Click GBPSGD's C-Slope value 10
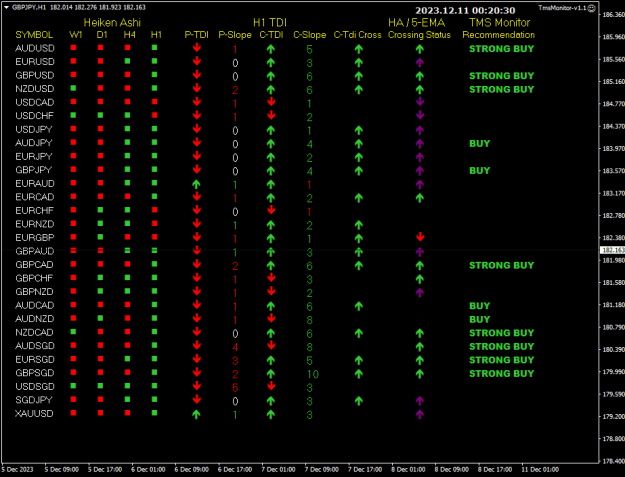 [313, 374]
